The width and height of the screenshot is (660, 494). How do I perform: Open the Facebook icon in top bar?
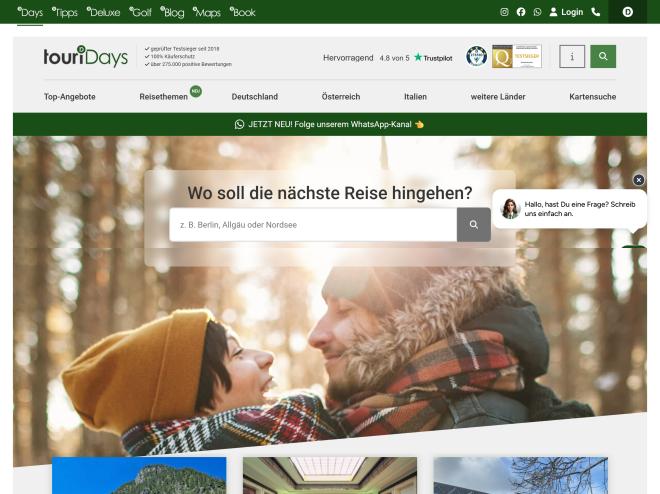pos(521,12)
